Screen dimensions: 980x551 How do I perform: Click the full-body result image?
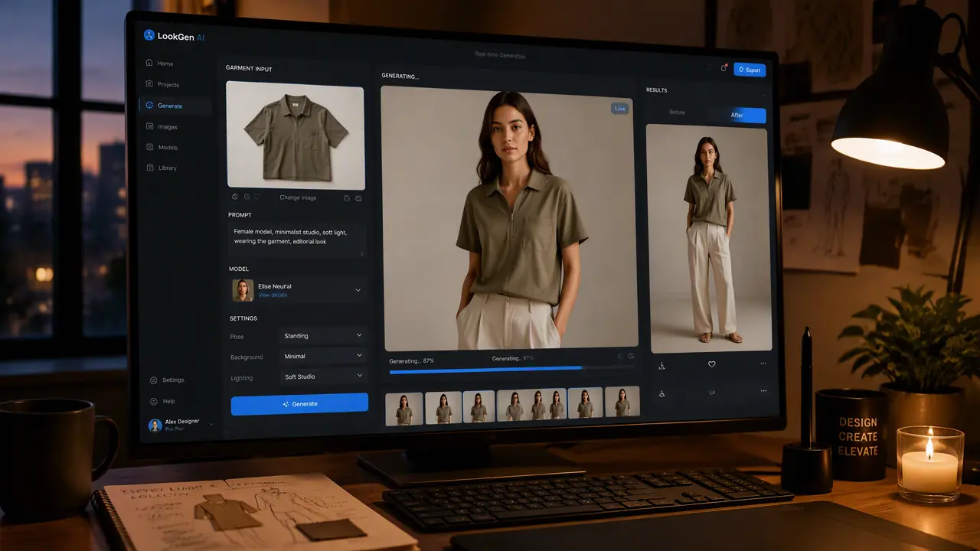click(710, 238)
